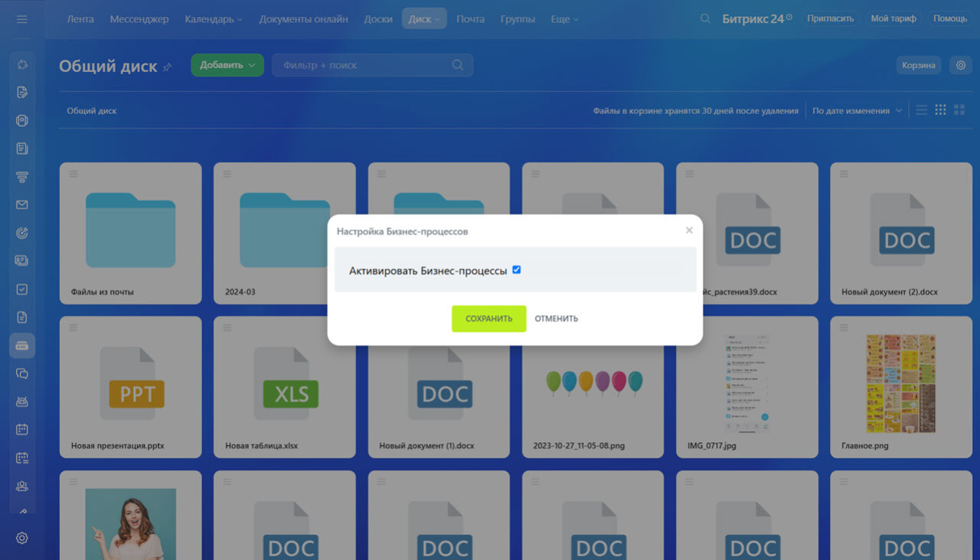
Task: Click the Сохранить button in dialog
Action: click(488, 318)
